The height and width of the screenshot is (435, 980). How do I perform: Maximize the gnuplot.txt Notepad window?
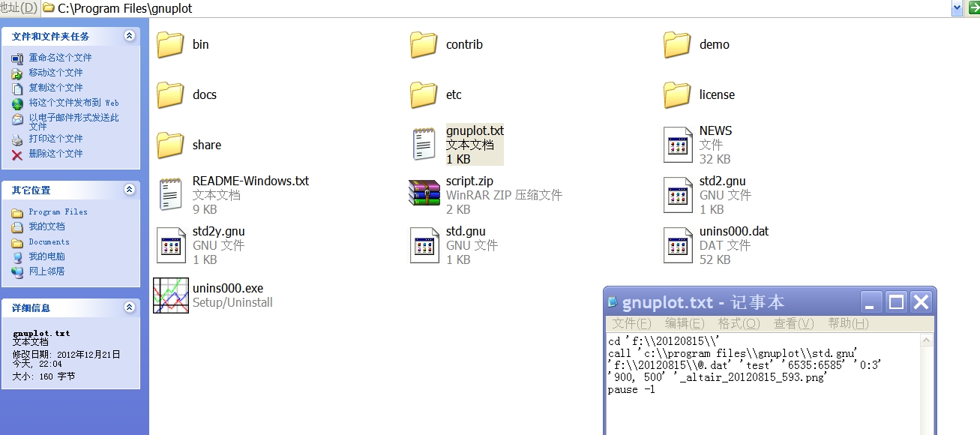click(896, 301)
